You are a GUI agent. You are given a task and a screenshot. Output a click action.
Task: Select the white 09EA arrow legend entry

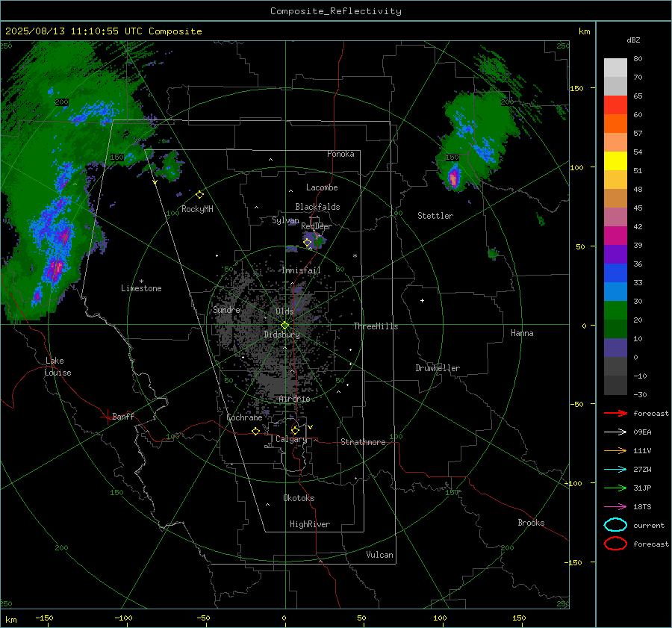point(615,432)
